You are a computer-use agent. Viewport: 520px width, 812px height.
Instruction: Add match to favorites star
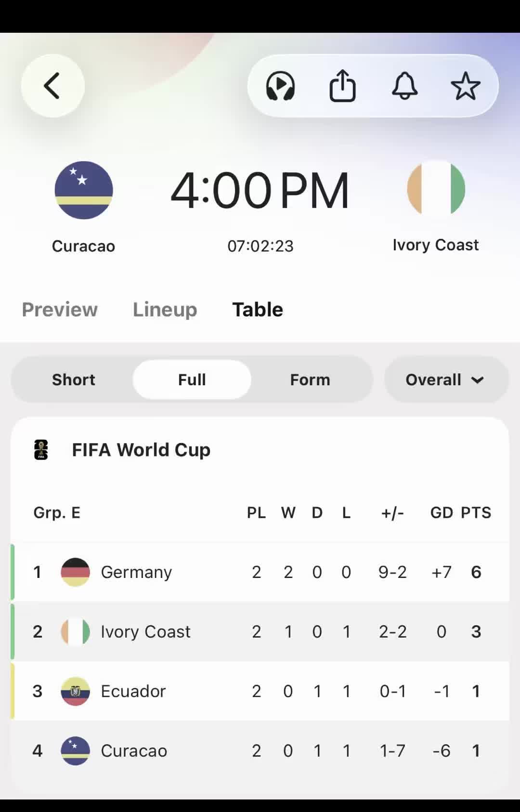pyautogui.click(x=466, y=86)
